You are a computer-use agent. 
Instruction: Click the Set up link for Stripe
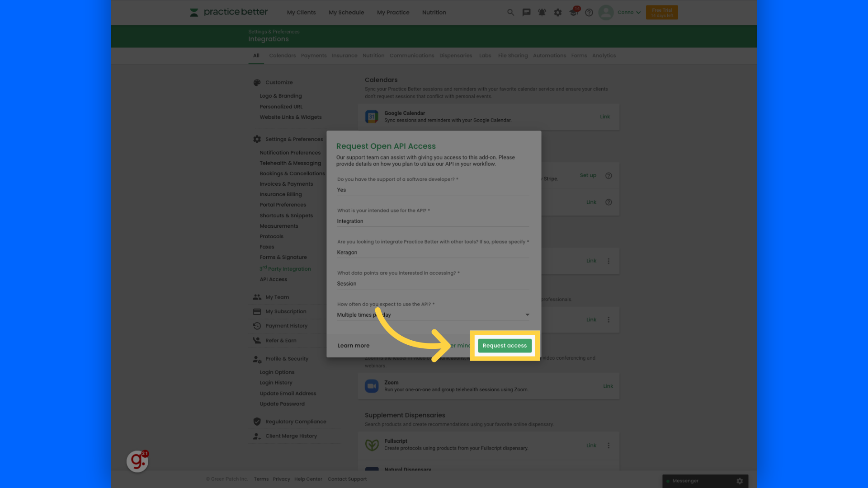(588, 175)
